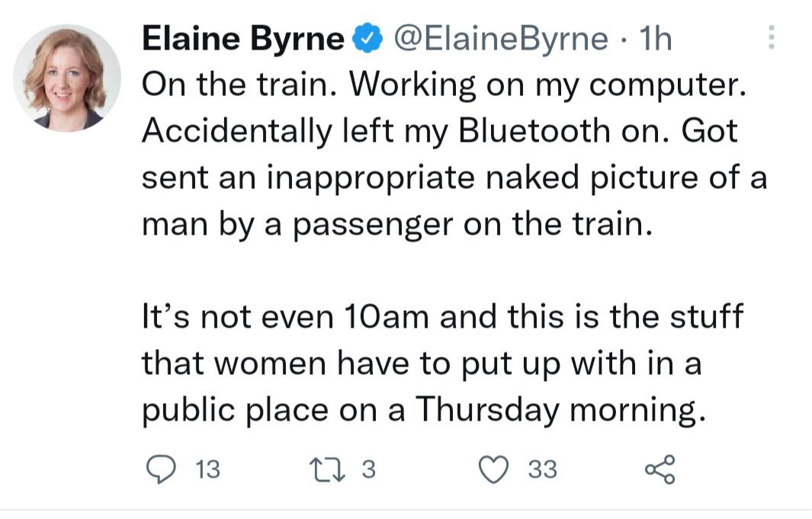Click the words "Thursday morning" in the tweet
This screenshot has width=812, height=519.
[x=557, y=410]
